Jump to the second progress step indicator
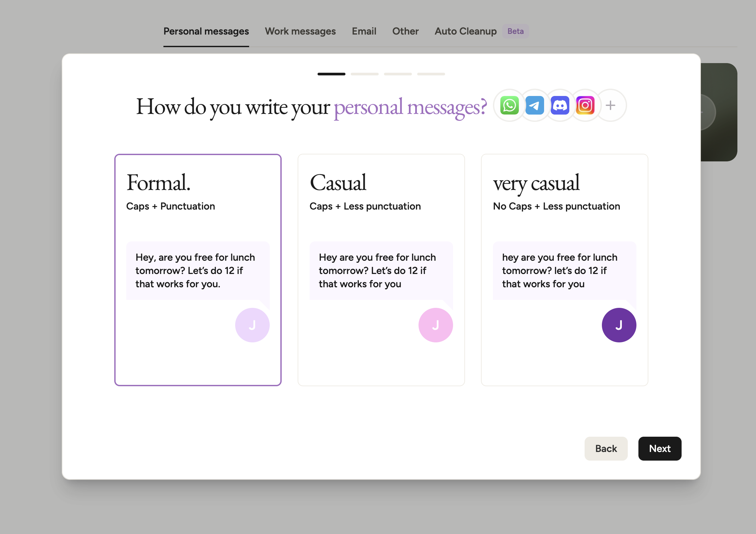 365,74
